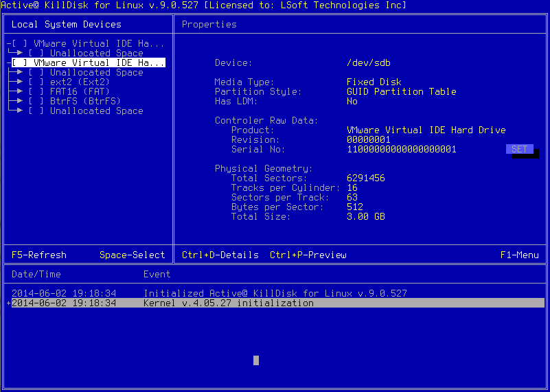Collapse the first VMware Virtual IDE disk node
550x392 pixels.
[9, 43]
